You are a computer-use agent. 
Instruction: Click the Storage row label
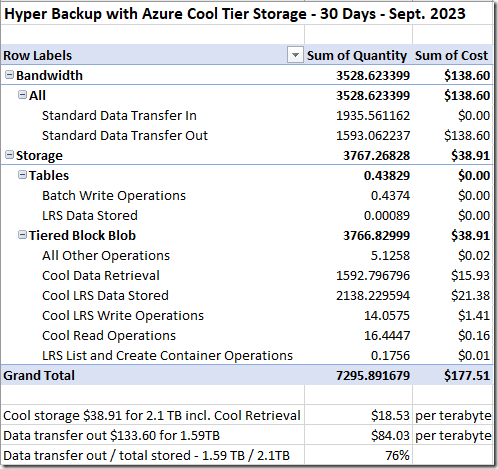coord(39,156)
